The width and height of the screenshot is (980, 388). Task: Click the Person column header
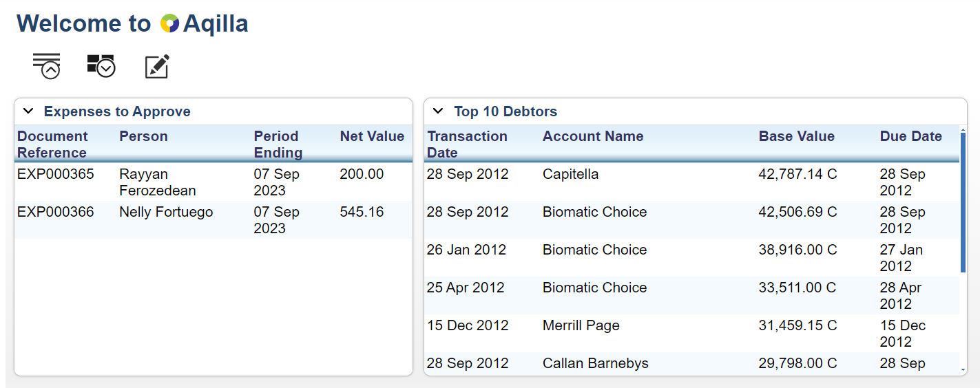tap(143, 136)
